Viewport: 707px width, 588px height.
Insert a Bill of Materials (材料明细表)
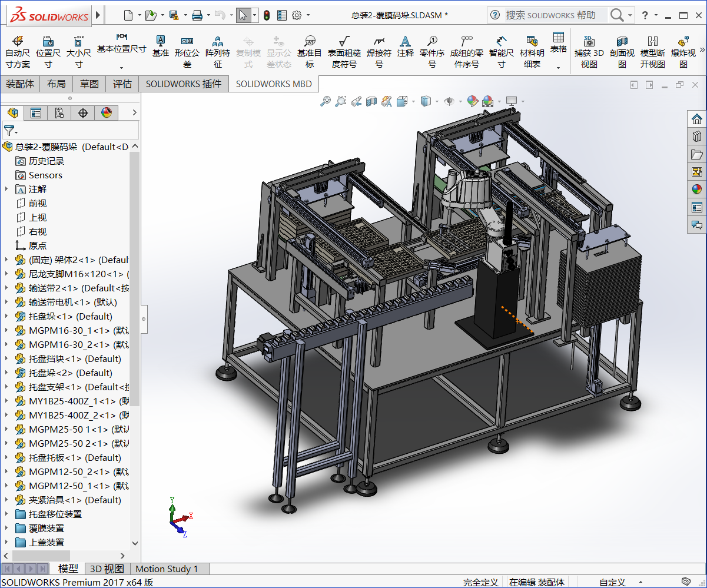click(532, 52)
